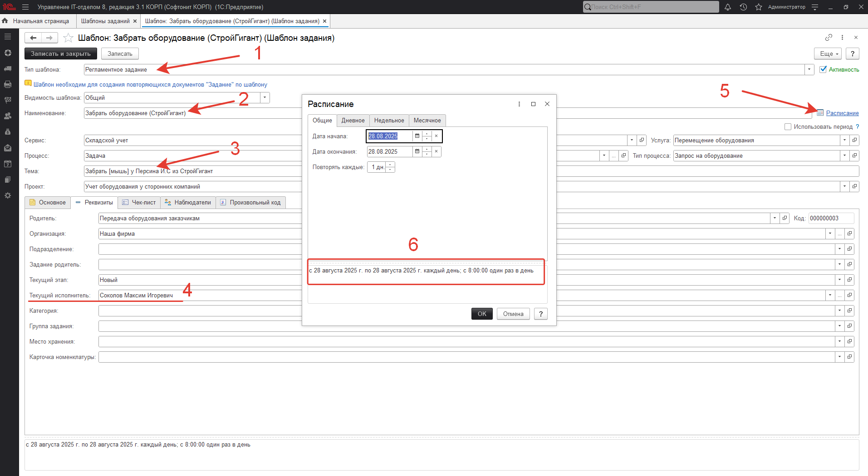Open the Расписание link
Image resolution: width=868 pixels, height=476 pixels.
[842, 113]
